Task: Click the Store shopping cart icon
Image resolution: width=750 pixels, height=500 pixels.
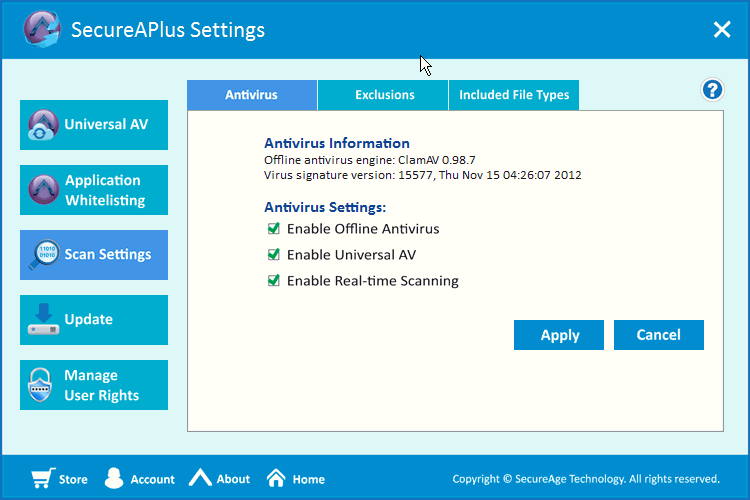Action: point(41,478)
